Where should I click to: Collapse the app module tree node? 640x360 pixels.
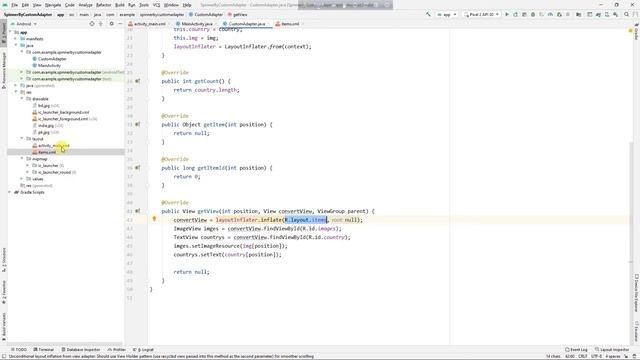click(11, 32)
